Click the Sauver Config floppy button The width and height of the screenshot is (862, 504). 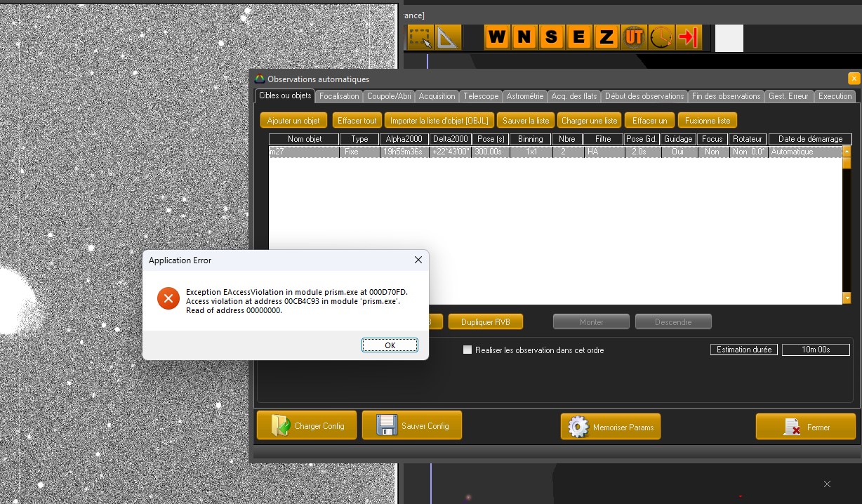tap(412, 426)
